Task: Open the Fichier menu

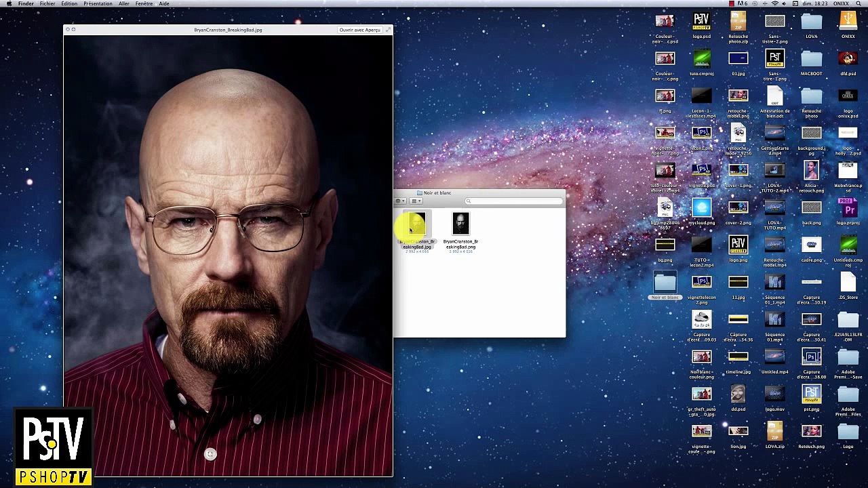Action: coord(47,3)
